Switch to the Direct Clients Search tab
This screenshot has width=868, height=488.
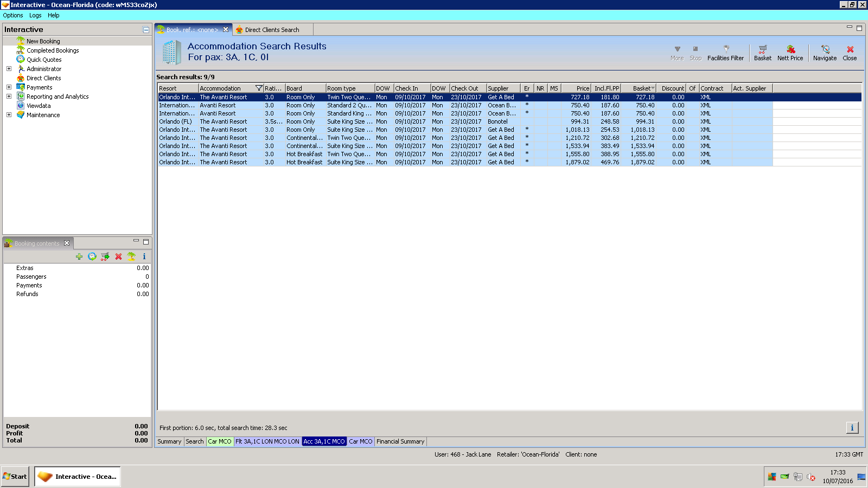coord(271,30)
